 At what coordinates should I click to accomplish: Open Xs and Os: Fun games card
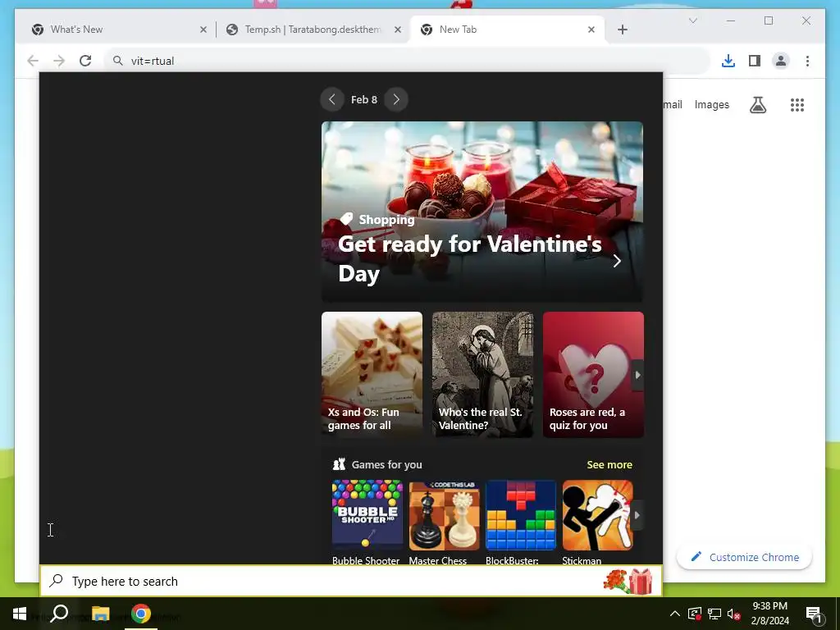point(372,374)
